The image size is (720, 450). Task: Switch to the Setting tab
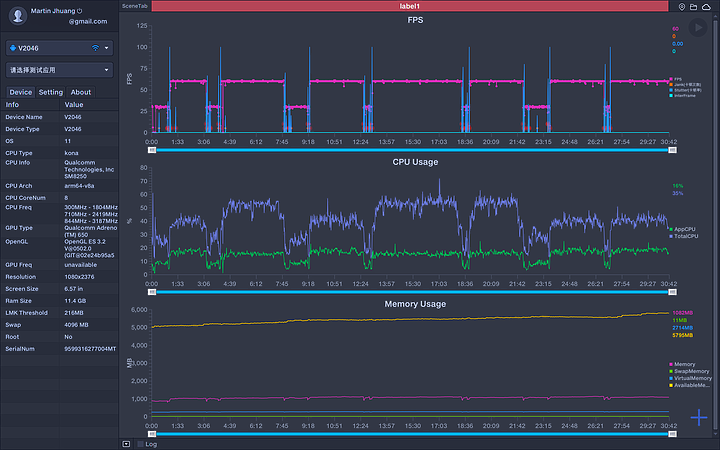(51, 92)
